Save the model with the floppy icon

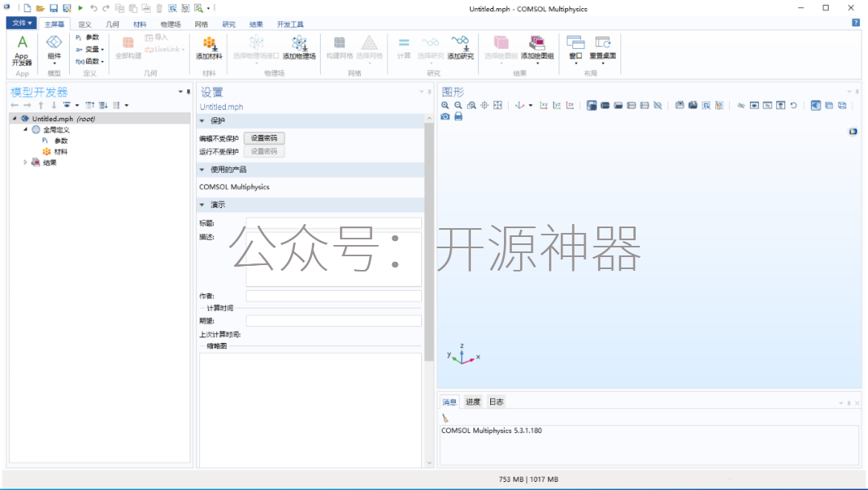coord(54,8)
